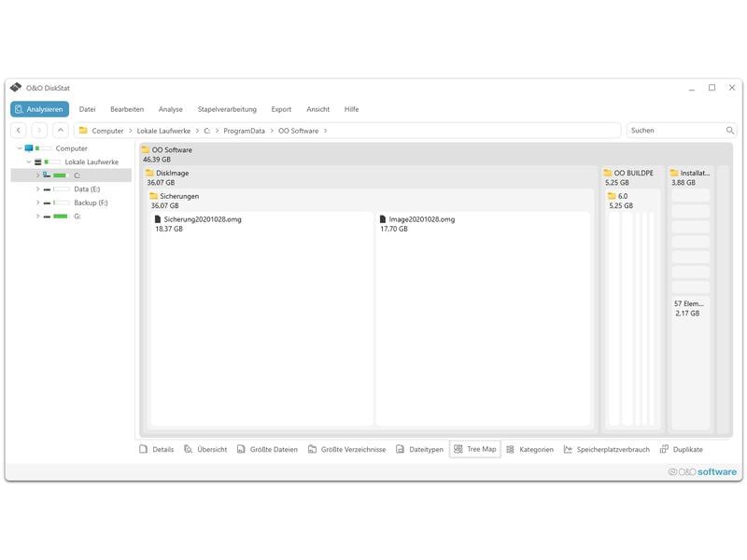Expand the chevron after C: in breadcrumb
This screenshot has width=747, height=560.
pyautogui.click(x=217, y=131)
